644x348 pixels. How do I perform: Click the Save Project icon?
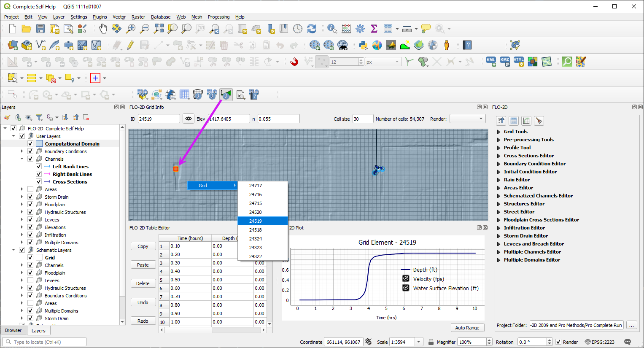coord(40,29)
